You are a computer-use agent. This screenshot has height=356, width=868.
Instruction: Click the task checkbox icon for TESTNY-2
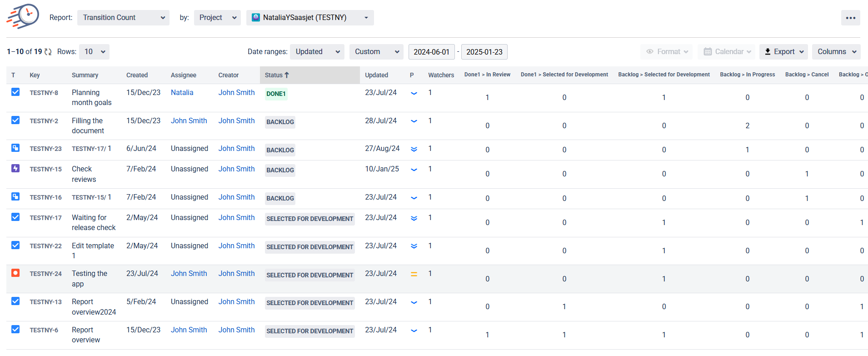point(15,120)
